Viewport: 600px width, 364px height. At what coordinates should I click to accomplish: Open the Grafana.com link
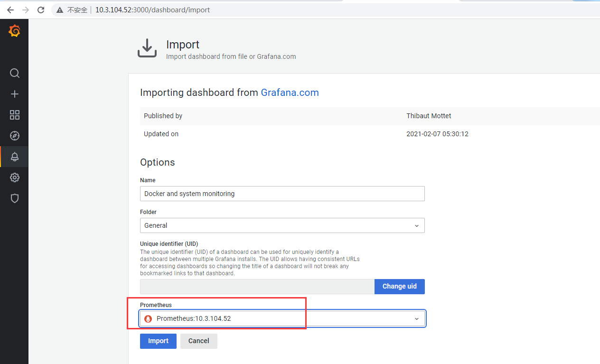290,93
